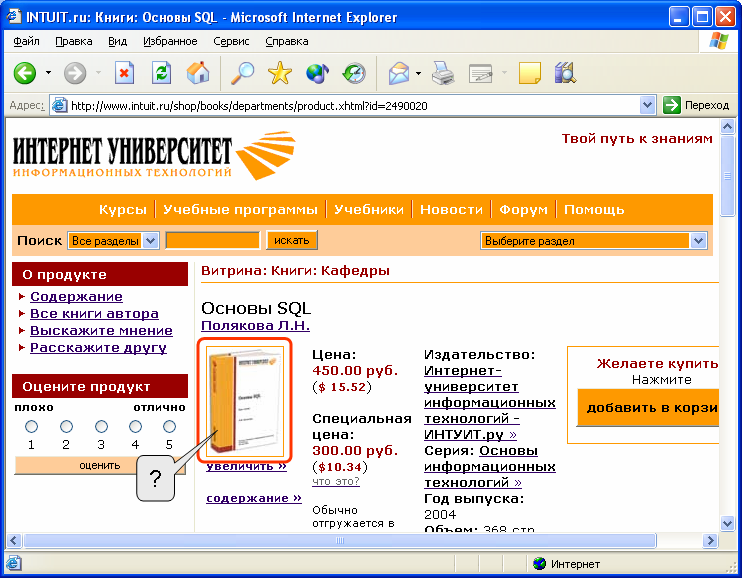Click the green Переход go arrow
The height and width of the screenshot is (578, 742).
point(671,105)
